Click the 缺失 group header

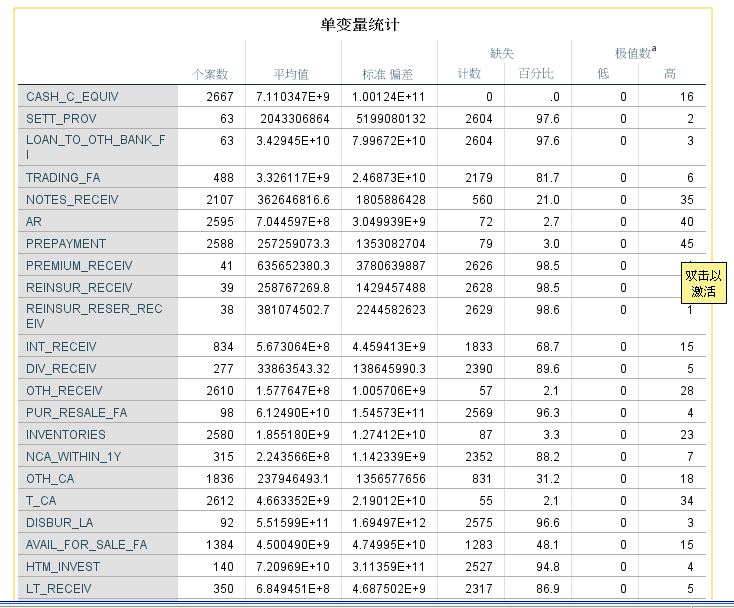coord(501,53)
